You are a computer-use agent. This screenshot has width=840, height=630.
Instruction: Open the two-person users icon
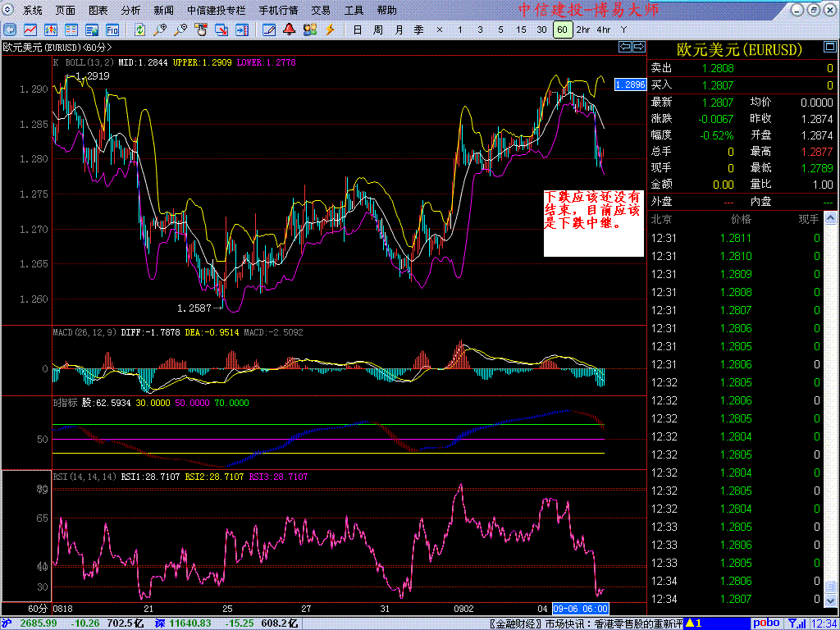tap(309, 30)
